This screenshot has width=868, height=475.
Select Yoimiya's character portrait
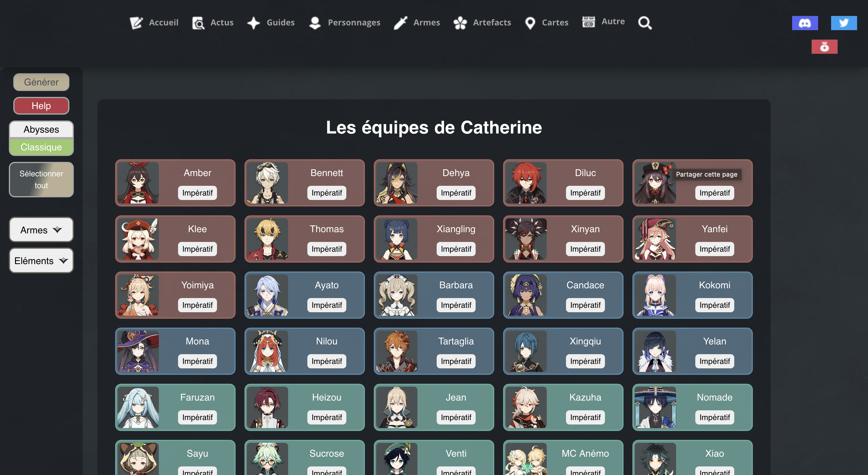click(x=138, y=295)
